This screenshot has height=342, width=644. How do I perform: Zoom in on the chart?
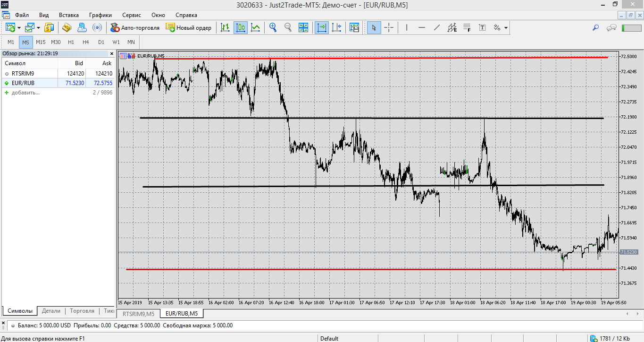pyautogui.click(x=273, y=27)
